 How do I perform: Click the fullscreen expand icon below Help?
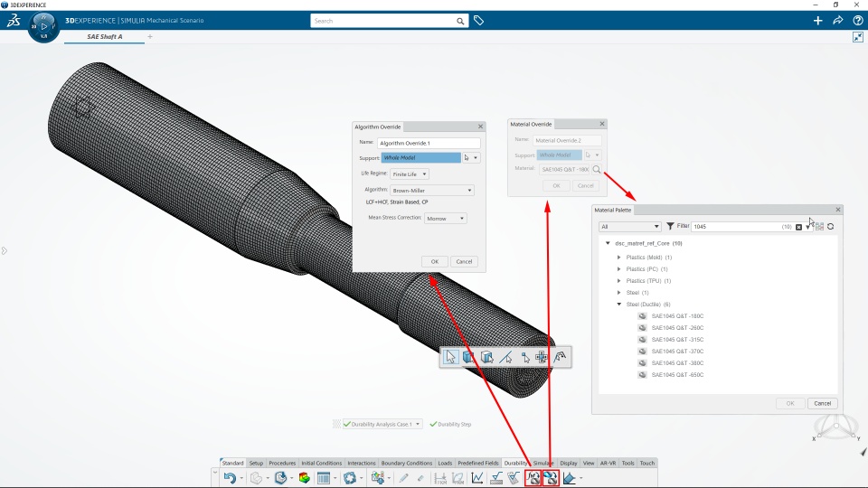pos(857,37)
